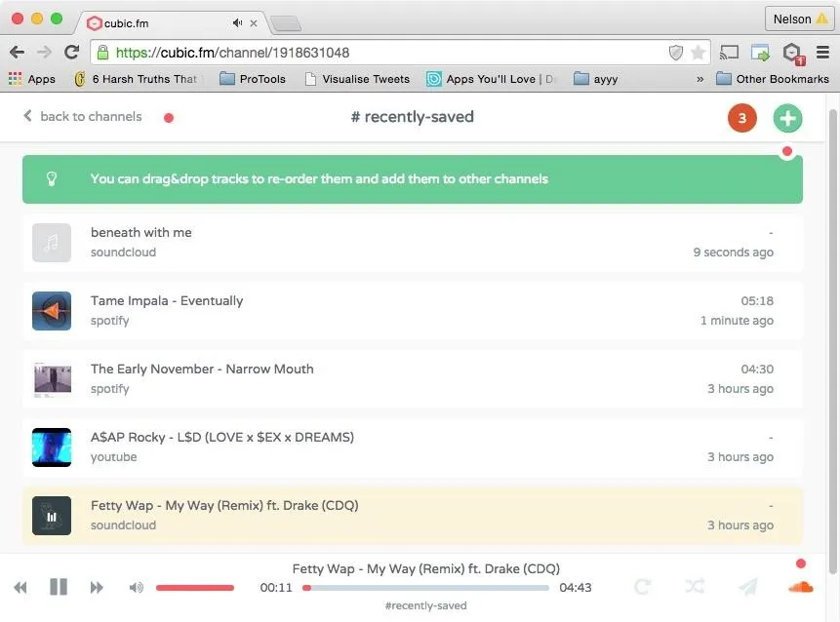Open the Chrome hamburger menu
840x622 pixels.
pos(822,52)
